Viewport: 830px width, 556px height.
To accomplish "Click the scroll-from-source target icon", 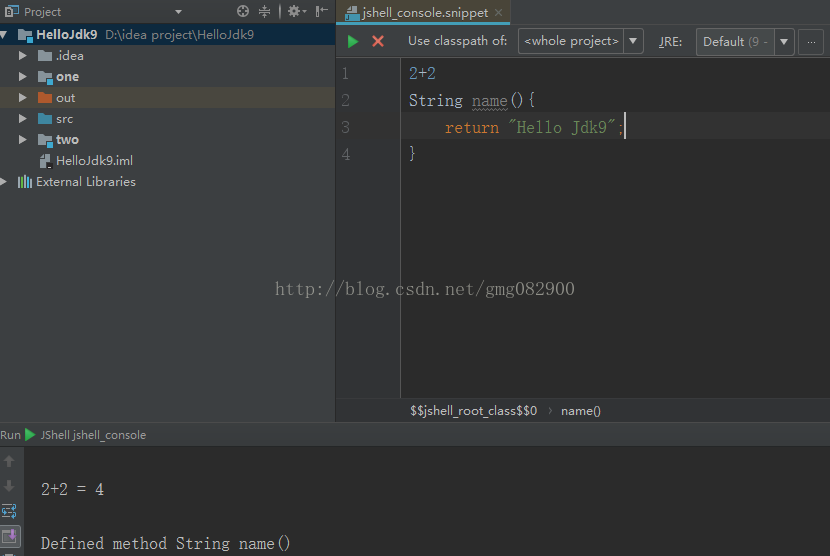I will 243,11.
